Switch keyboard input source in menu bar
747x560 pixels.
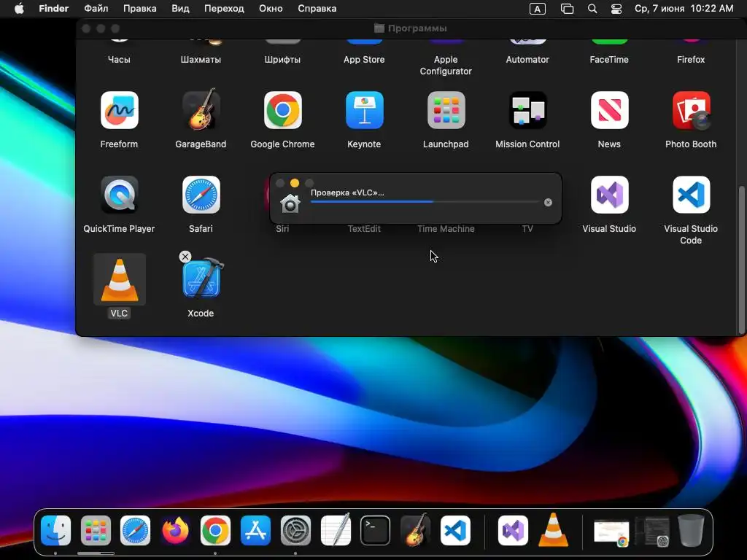click(538, 9)
